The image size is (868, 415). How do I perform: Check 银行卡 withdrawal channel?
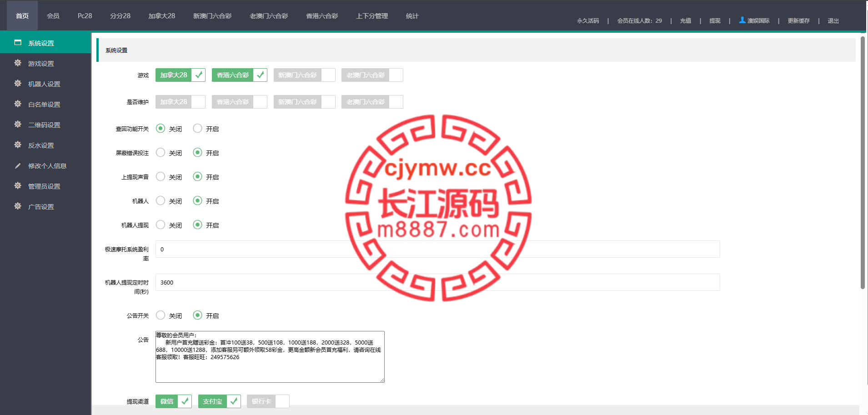(x=268, y=401)
